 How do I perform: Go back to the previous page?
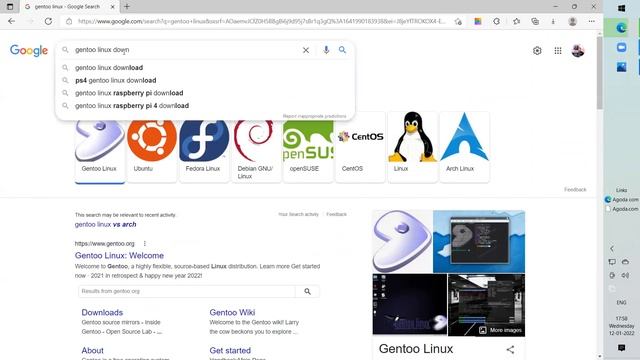(x=11, y=21)
